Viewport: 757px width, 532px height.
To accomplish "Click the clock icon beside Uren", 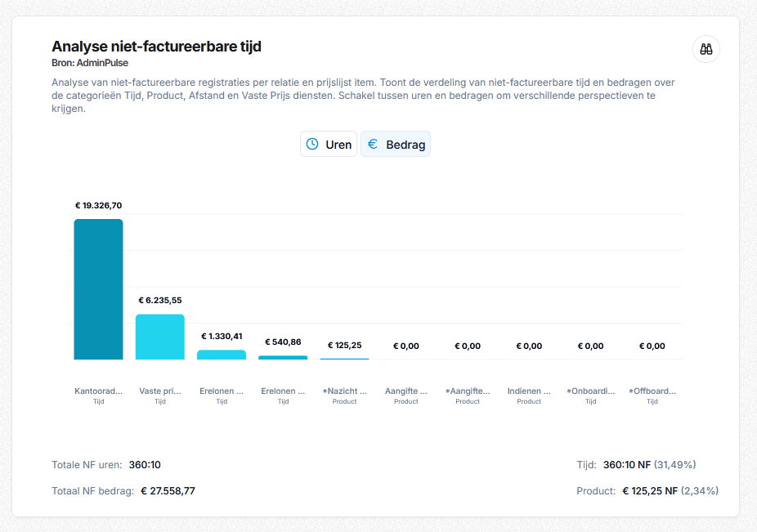I will 312,144.
